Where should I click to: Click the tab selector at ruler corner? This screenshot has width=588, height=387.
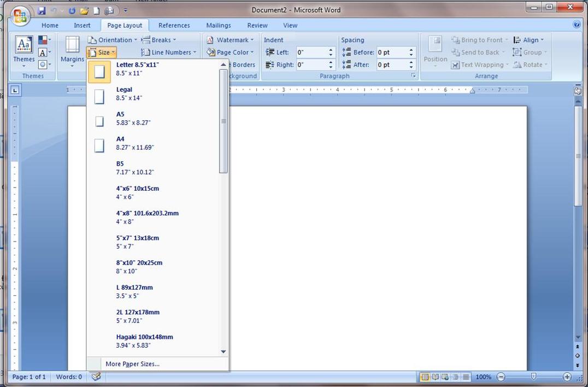(15, 90)
